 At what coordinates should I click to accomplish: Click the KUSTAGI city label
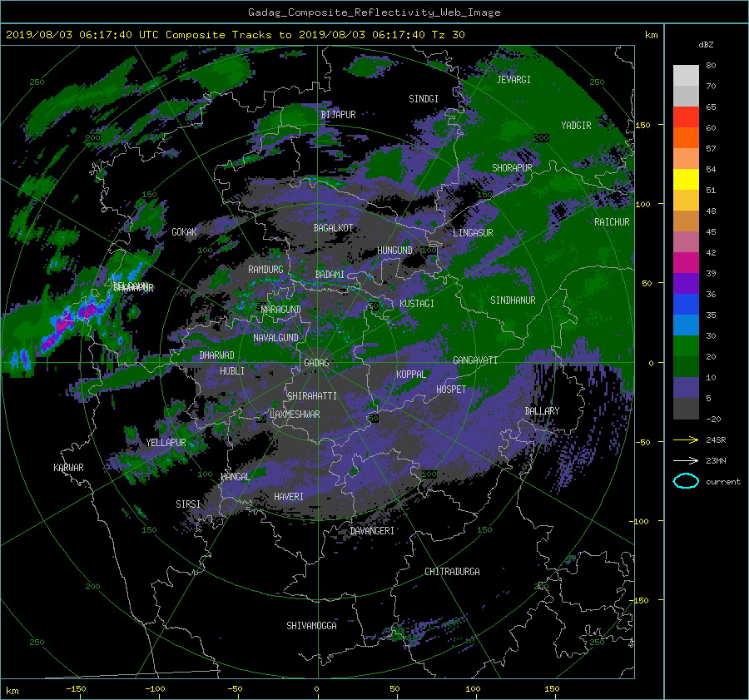coord(417,304)
